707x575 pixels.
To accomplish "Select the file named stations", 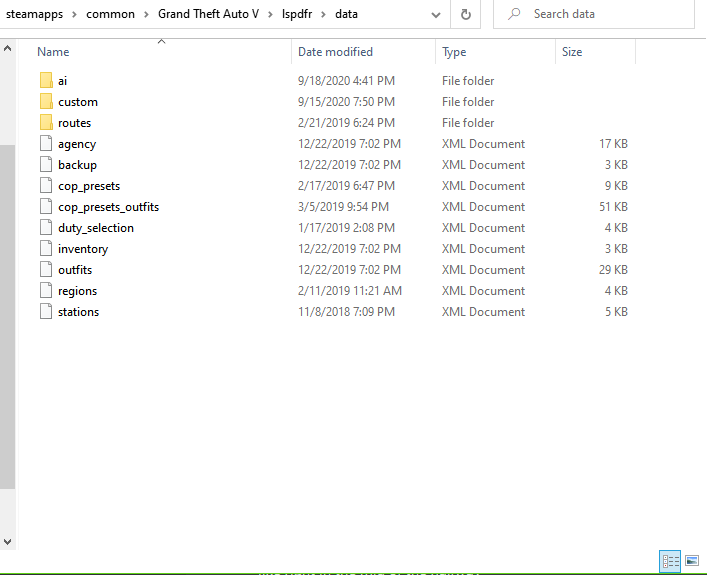I will click(x=78, y=312).
